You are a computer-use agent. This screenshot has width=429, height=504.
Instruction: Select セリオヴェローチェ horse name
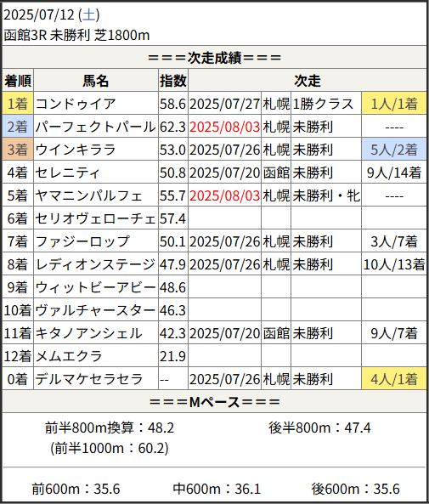coord(95,218)
